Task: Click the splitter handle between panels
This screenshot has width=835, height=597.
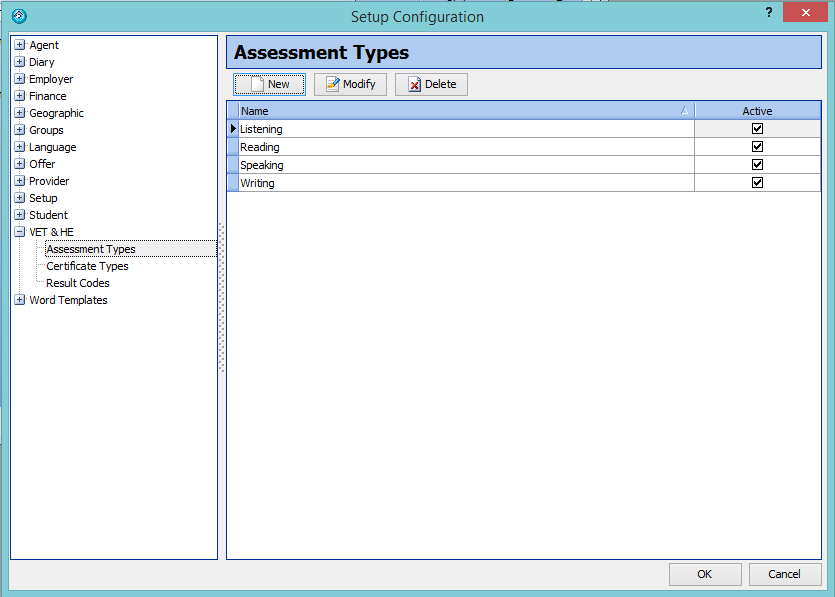Action: pos(222,298)
